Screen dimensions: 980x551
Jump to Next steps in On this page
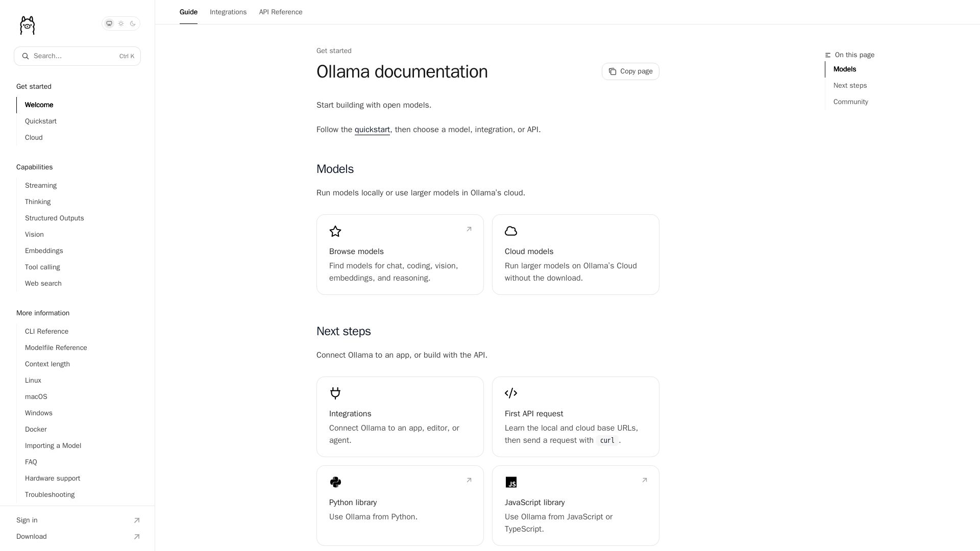pyautogui.click(x=850, y=86)
